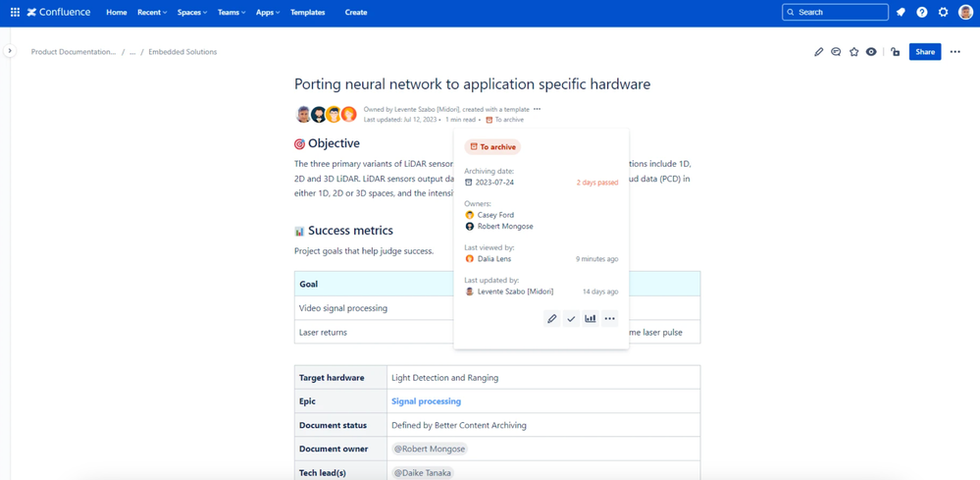Click the fourth orange contributor avatar

[x=349, y=115]
